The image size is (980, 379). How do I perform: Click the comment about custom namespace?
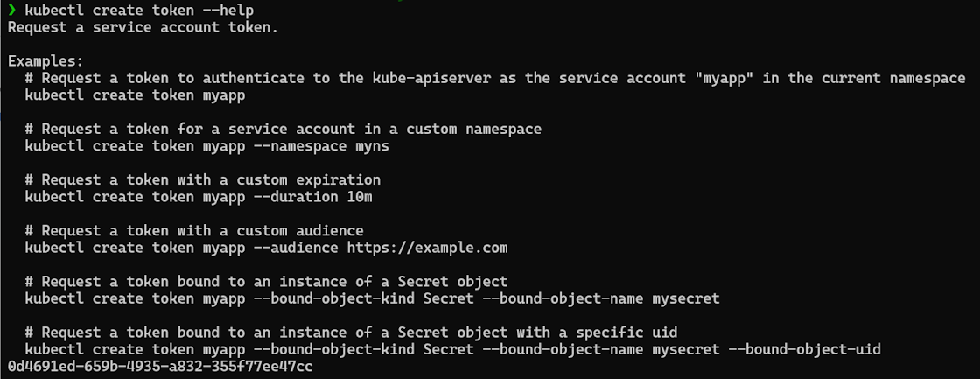click(x=283, y=129)
